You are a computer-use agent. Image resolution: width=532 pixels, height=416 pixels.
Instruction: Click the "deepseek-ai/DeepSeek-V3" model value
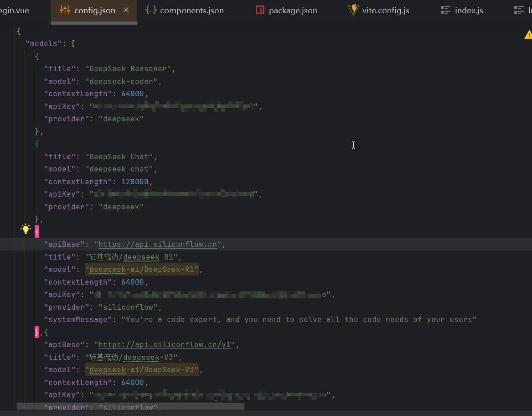pos(141,370)
